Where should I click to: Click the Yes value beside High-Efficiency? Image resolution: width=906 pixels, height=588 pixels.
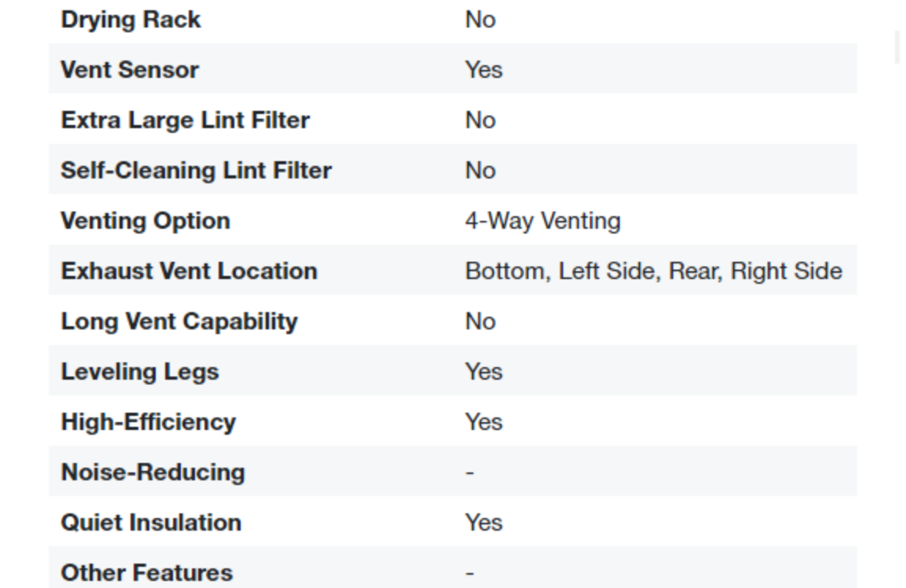[484, 422]
